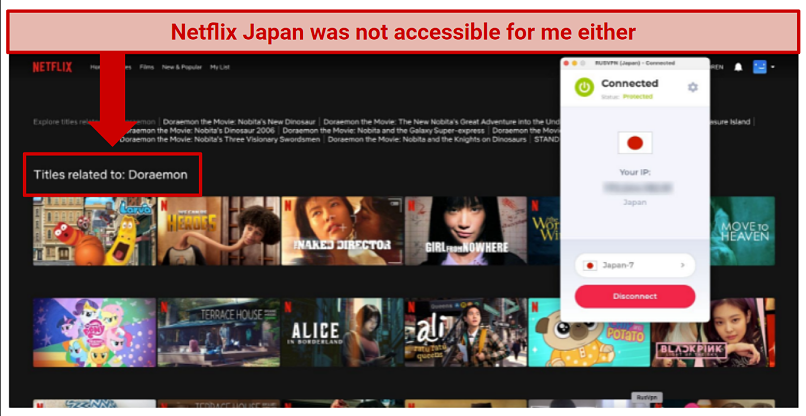Open the Ali & Ratu Ratu Queens thumbnail

[466, 332]
